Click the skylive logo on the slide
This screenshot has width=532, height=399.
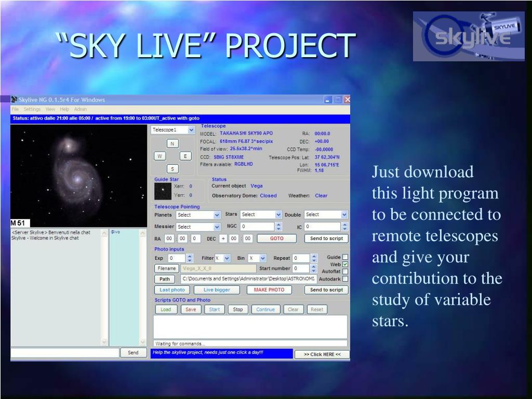pos(469,36)
